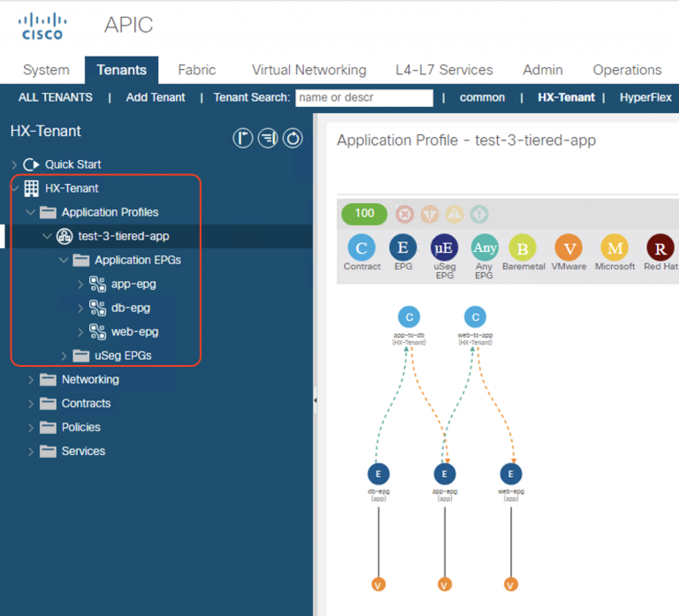
Task: Click the ALL TENANTS link
Action: 56,97
